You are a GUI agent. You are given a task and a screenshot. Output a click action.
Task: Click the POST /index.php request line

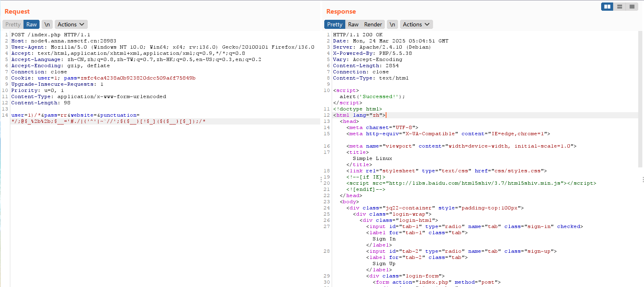(x=51, y=35)
